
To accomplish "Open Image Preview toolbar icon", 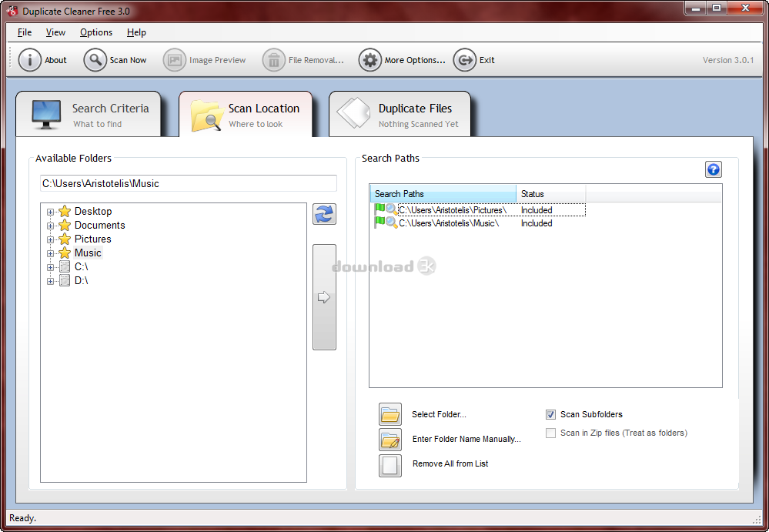I will pos(175,60).
